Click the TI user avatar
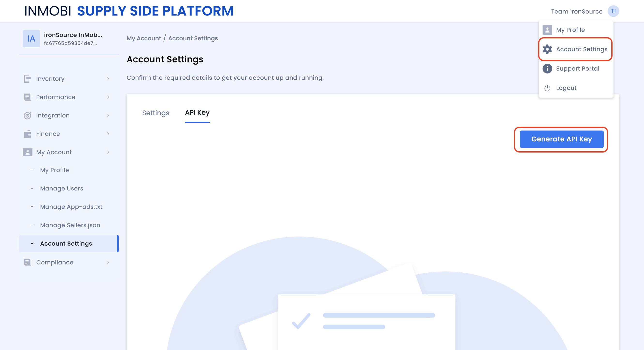Image resolution: width=644 pixels, height=350 pixels. 613,11
